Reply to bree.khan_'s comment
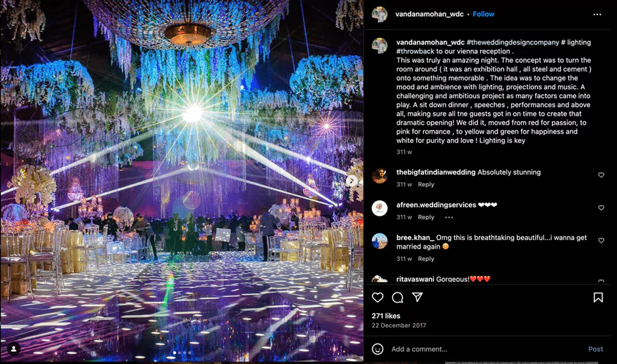Image resolution: width=617 pixels, height=364 pixels. (x=426, y=258)
